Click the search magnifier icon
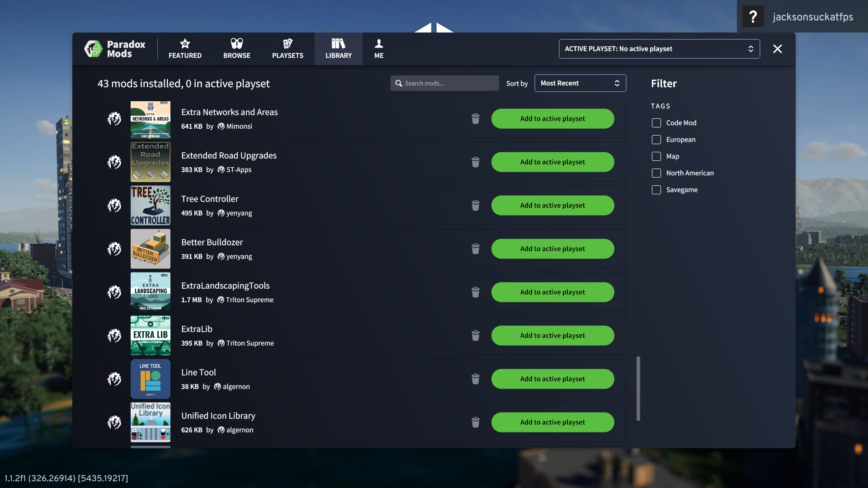868x488 pixels. tap(399, 83)
